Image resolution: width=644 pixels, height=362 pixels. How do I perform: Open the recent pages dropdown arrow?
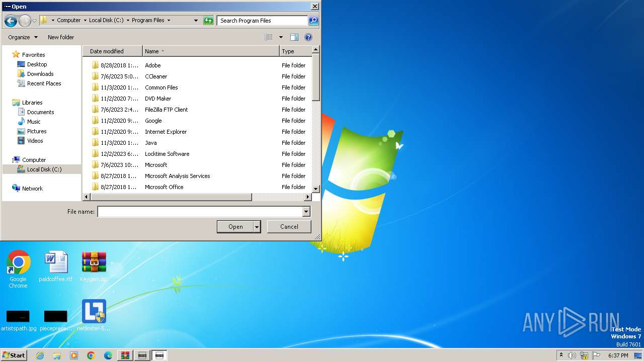[34, 21]
